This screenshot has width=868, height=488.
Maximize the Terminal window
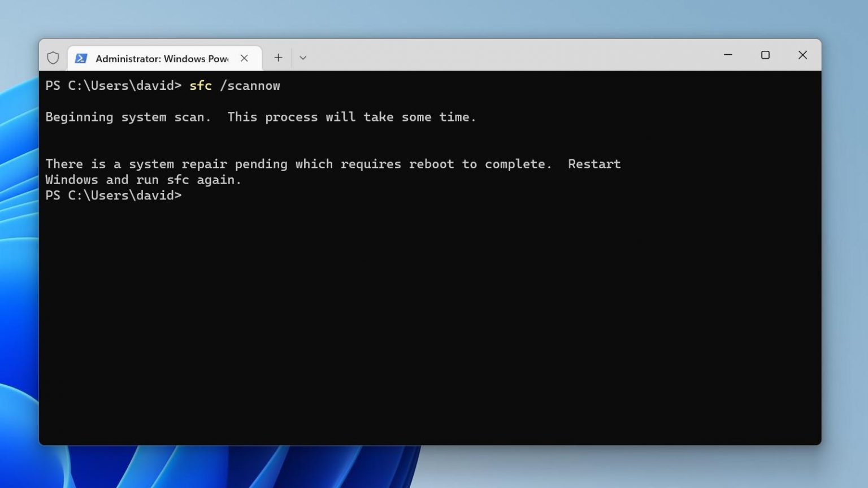tap(765, 55)
